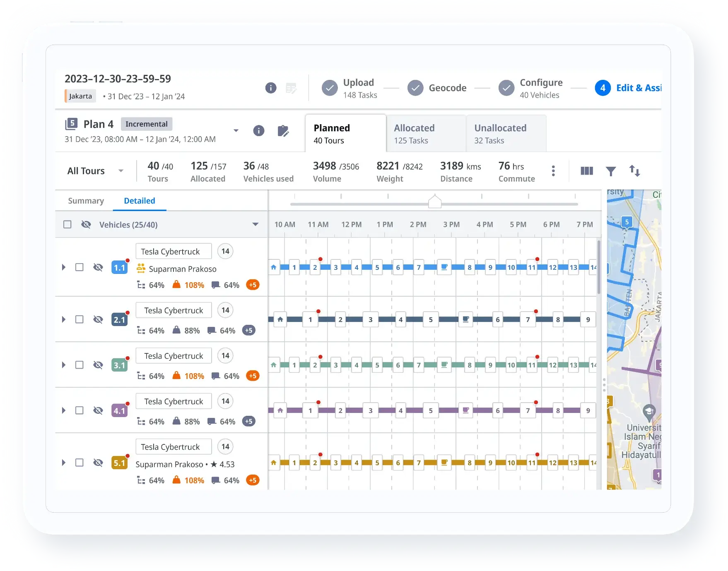Viewport: 728px width, 571px height.
Task: Click the notes icon next to the plan timestamp
Action: (291, 88)
